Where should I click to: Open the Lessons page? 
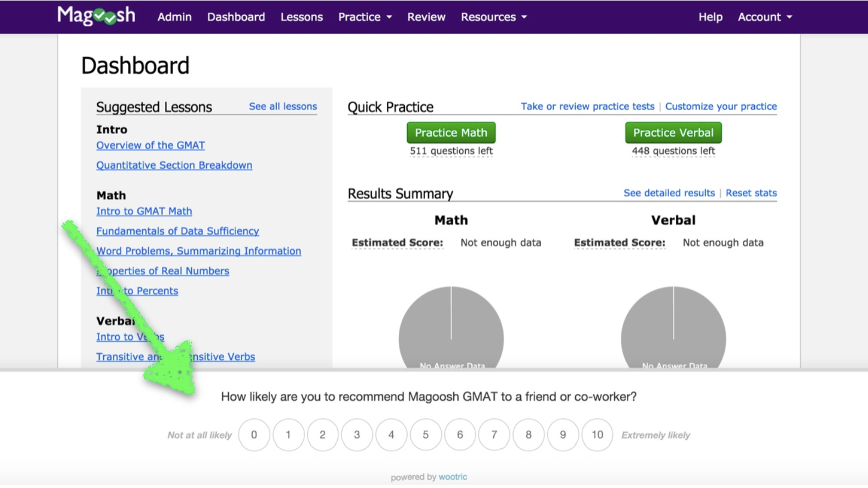302,17
